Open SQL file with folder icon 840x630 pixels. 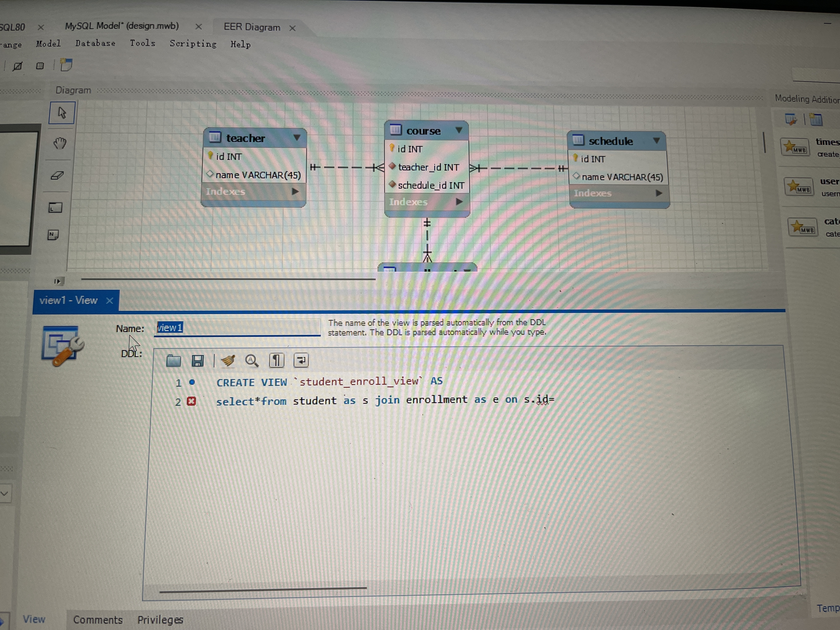[174, 360]
